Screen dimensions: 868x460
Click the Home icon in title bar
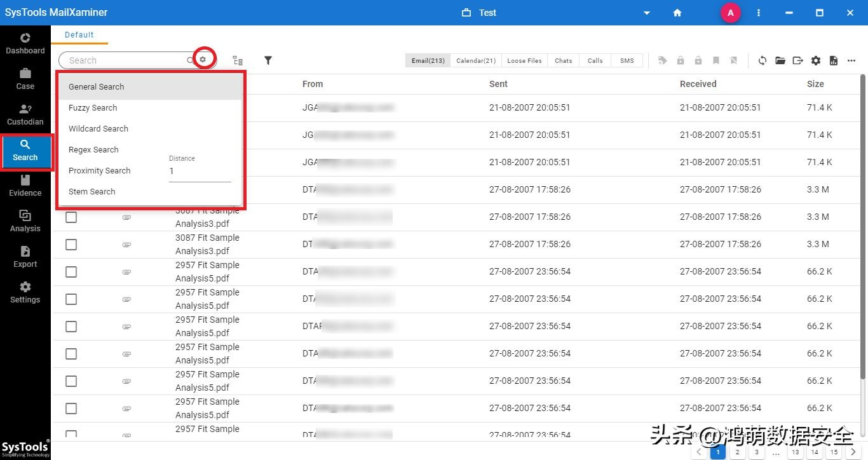click(x=677, y=13)
